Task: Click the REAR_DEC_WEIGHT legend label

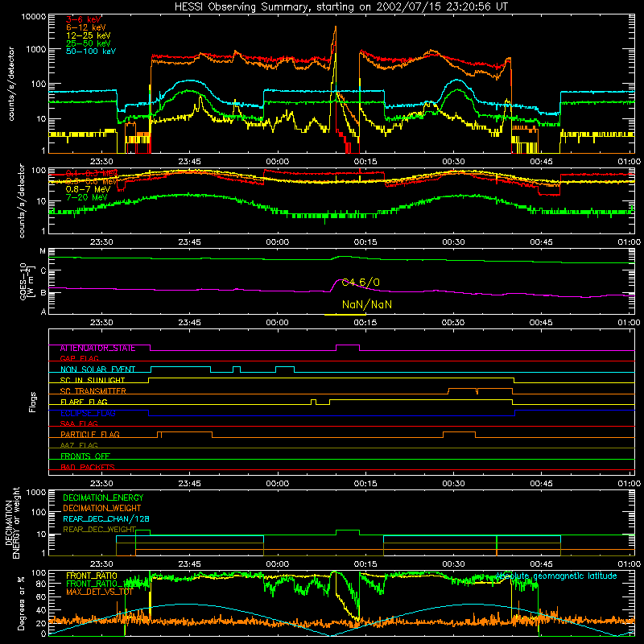Action: click(x=99, y=530)
